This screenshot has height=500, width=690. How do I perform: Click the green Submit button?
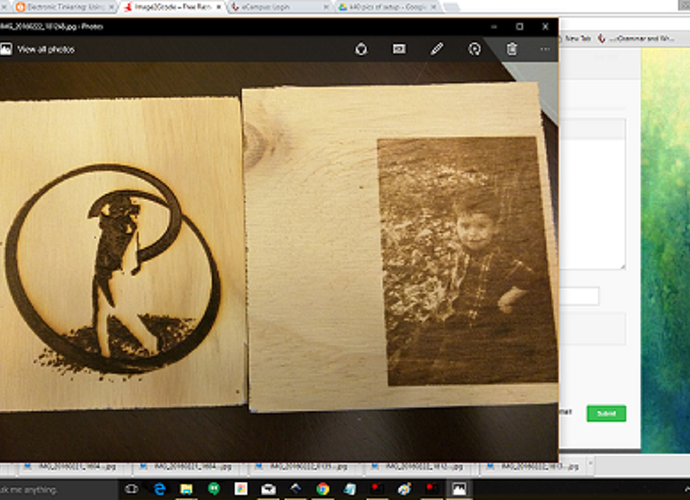pyautogui.click(x=606, y=413)
